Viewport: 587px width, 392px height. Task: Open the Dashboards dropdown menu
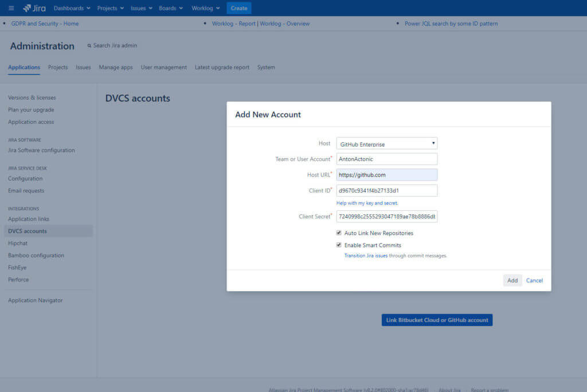(x=72, y=8)
